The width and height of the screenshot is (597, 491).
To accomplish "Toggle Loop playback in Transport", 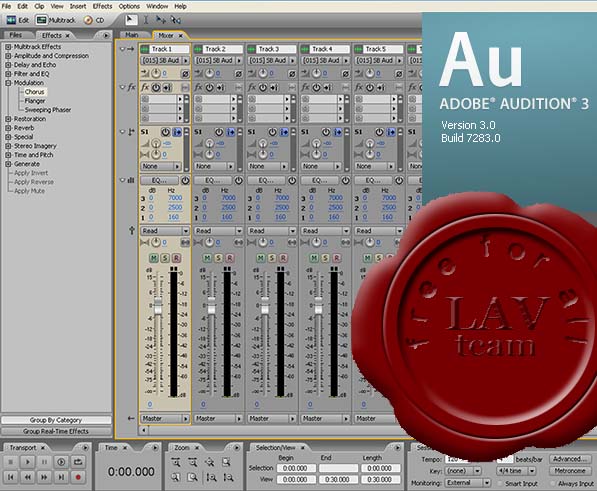I will (x=78, y=462).
